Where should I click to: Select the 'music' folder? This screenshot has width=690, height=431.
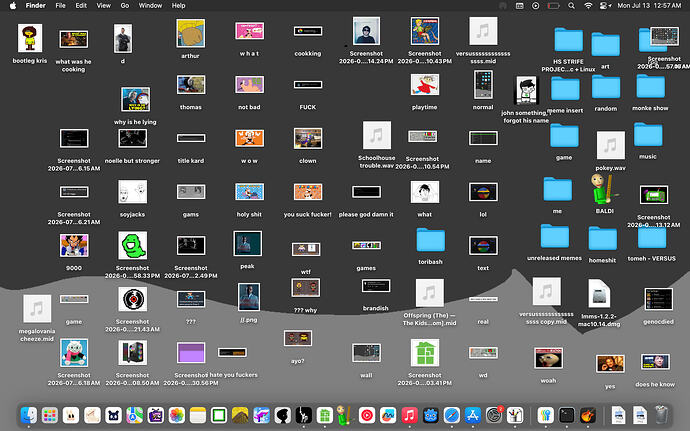pos(648,135)
